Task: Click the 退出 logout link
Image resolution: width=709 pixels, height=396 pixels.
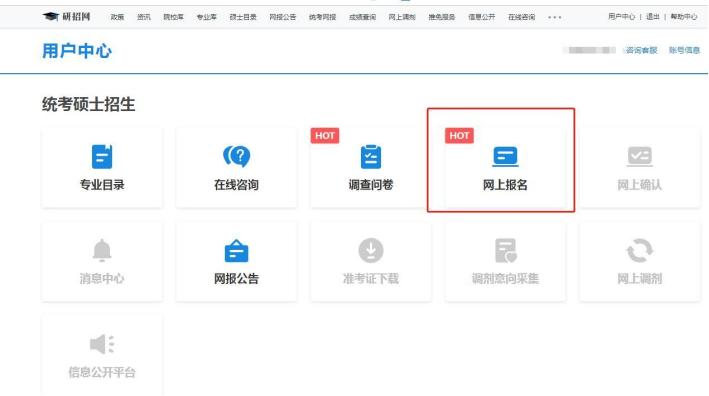Action: pyautogui.click(x=652, y=17)
